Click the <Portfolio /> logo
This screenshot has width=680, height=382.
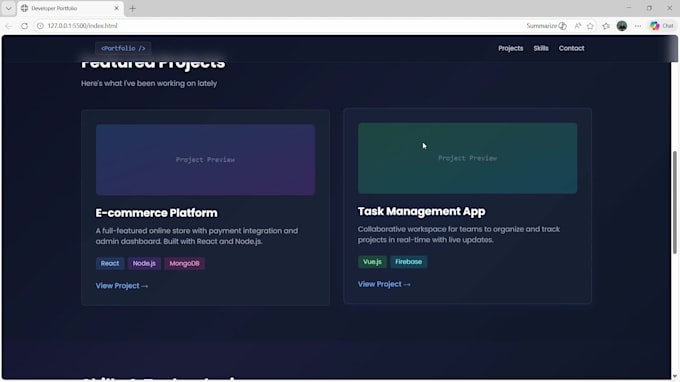(x=123, y=48)
